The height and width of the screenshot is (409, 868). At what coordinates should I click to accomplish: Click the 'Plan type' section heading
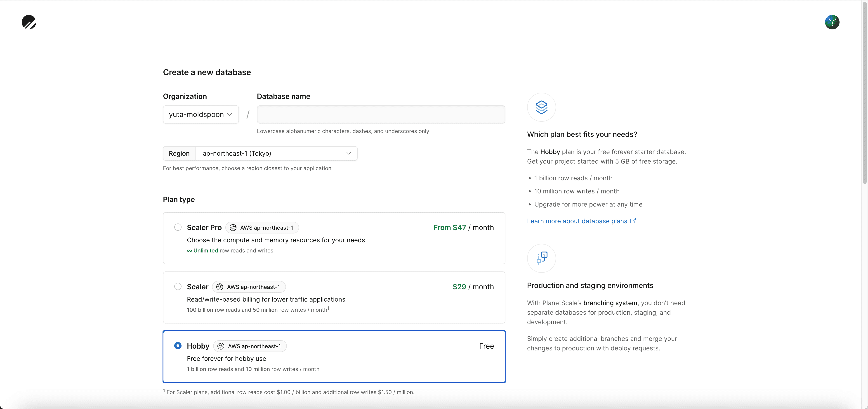tap(179, 200)
